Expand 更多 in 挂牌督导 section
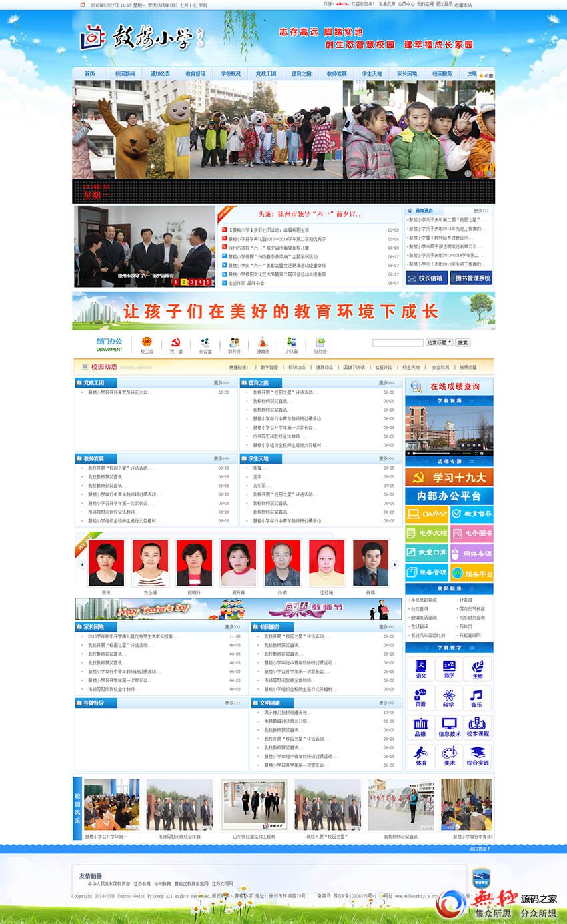This screenshot has width=567, height=924. [x=233, y=703]
